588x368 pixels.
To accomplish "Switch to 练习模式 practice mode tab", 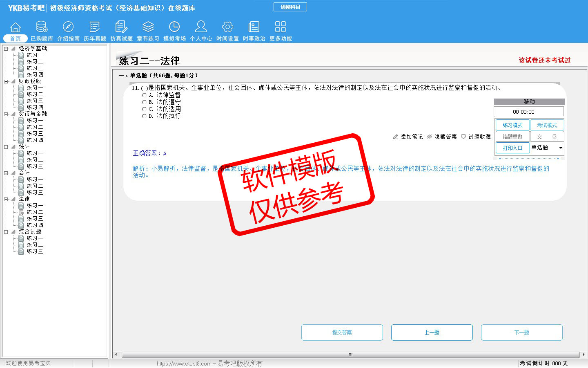I will 512,125.
